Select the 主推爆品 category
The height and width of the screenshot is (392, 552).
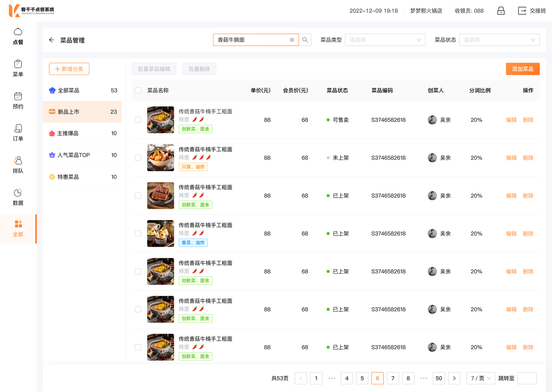[x=82, y=133]
